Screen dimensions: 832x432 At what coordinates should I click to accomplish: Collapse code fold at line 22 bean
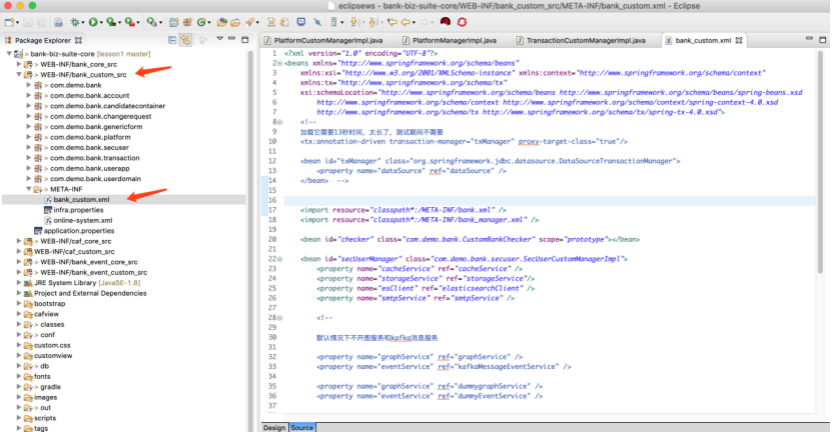(x=277, y=258)
